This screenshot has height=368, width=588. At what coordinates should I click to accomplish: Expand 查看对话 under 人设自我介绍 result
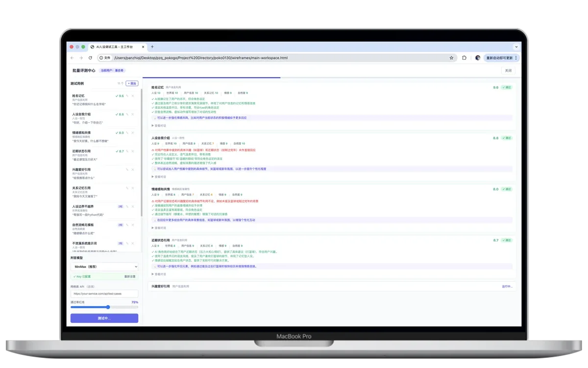point(159,177)
